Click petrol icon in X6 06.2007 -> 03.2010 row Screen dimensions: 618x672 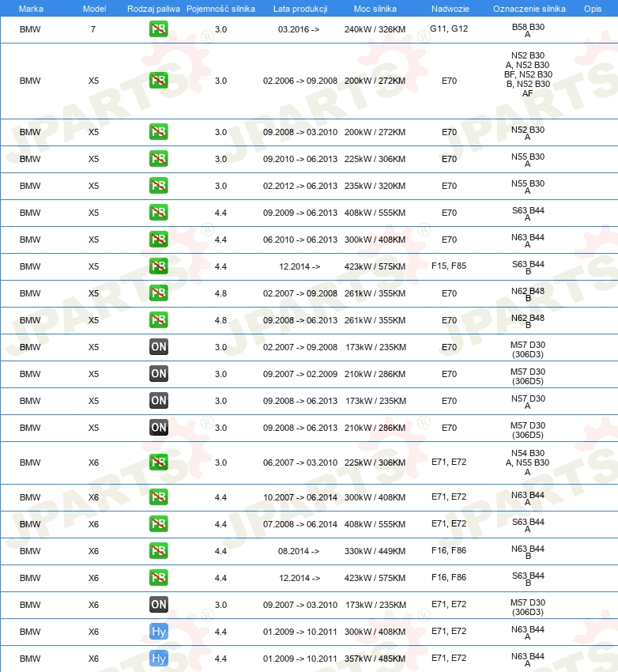(x=159, y=462)
